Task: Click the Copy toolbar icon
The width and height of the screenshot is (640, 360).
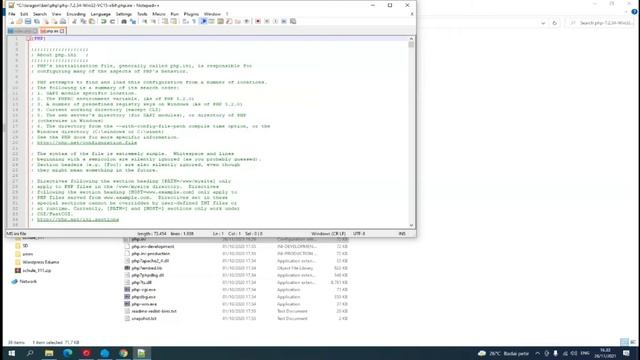Action: [83, 21]
